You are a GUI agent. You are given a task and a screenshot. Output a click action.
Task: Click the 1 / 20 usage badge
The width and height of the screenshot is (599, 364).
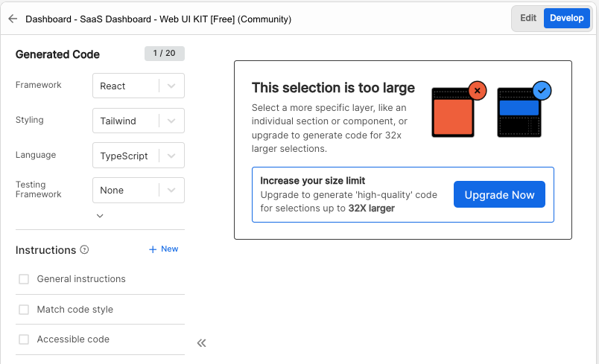(164, 54)
